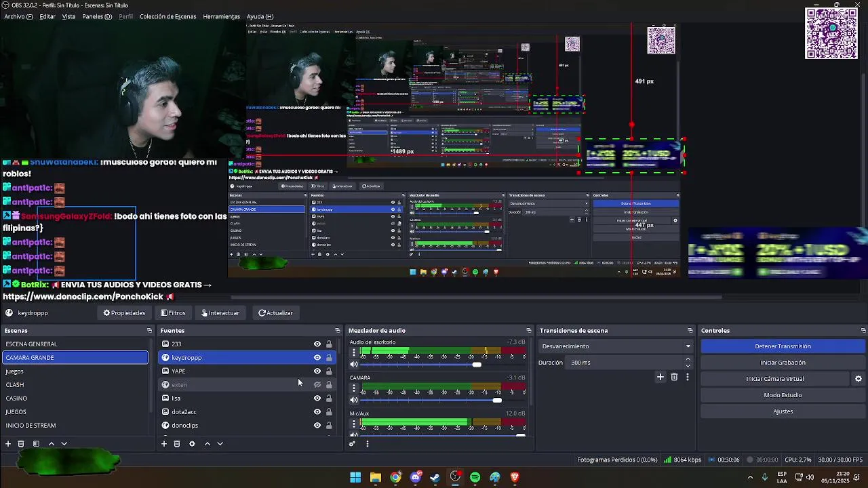This screenshot has height=488, width=868.
Task: Open transition properties three dots
Action: tap(687, 377)
